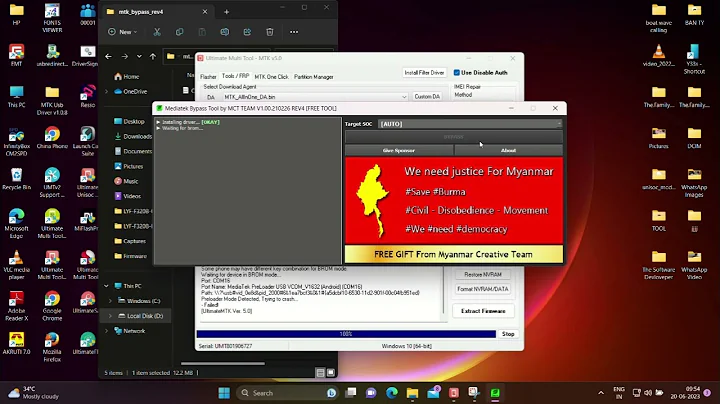Open the Target SOC AUTO dropdown
The image size is (720, 404).
tap(470, 124)
